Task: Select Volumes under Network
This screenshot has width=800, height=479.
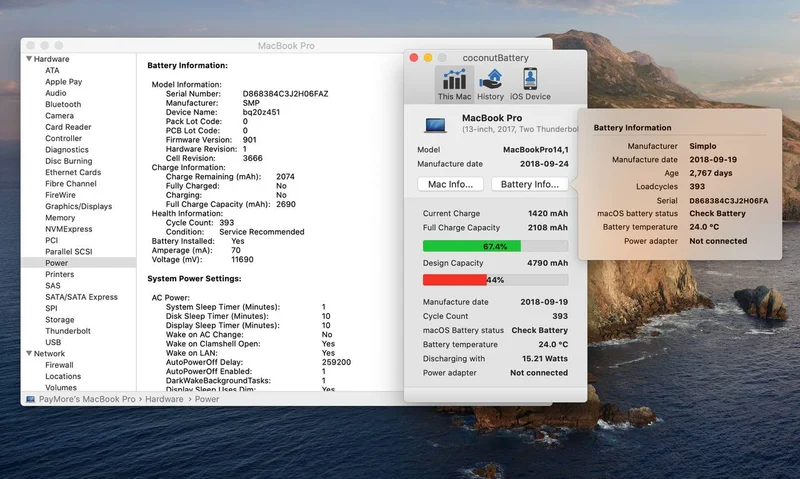Action: [61, 387]
